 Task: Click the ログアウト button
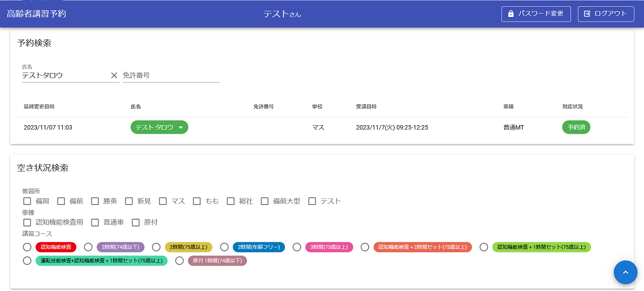606,14
